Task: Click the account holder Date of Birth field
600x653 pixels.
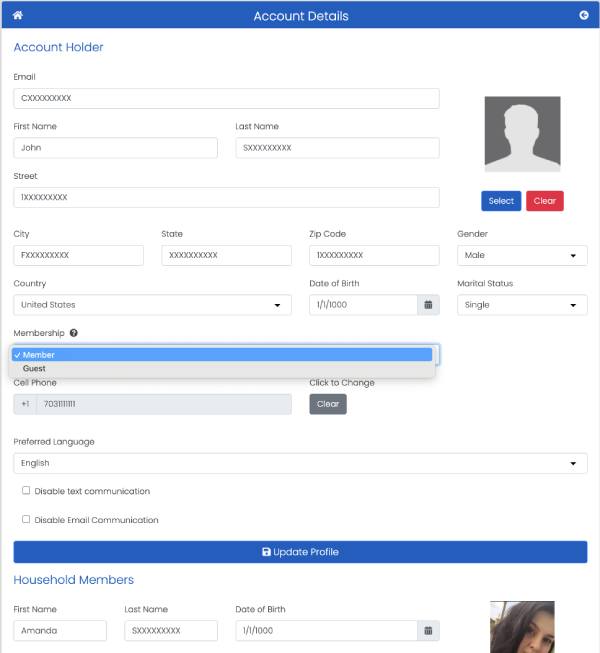Action: pos(363,304)
